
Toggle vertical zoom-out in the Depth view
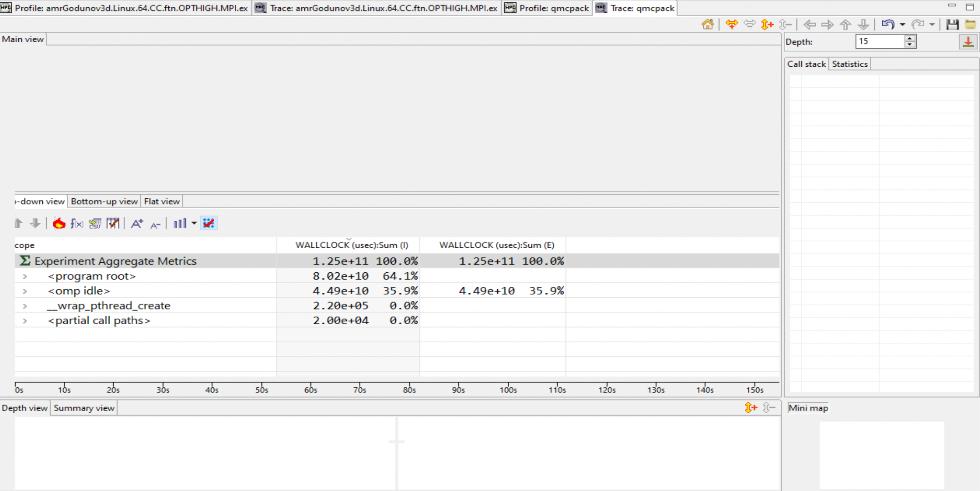[x=768, y=407]
